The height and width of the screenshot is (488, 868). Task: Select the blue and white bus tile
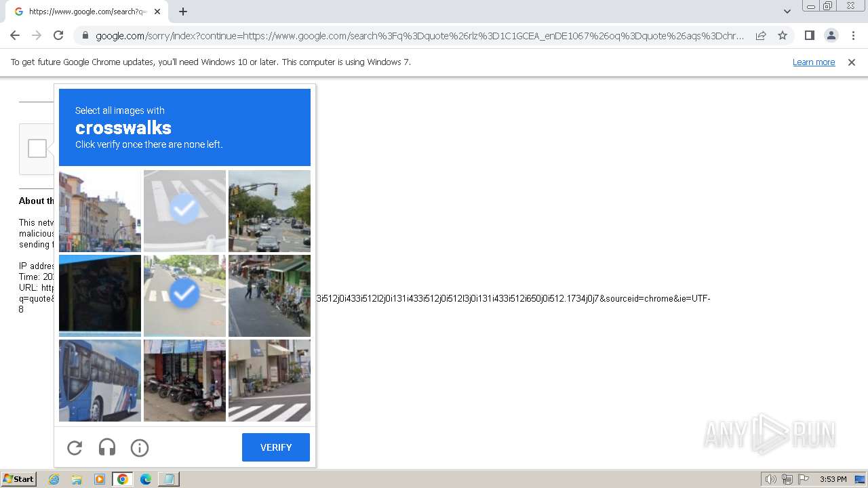click(100, 380)
